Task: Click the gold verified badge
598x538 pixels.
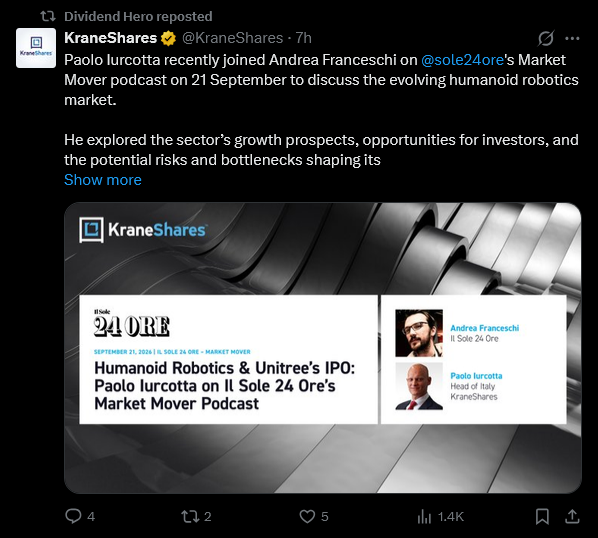Action: [168, 39]
